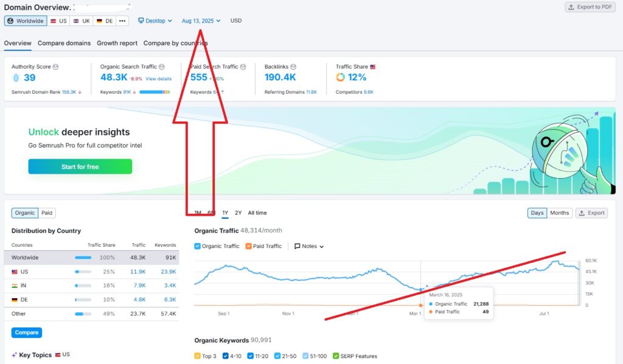Select the 1Y time range
The image size is (623, 364).
[225, 213]
